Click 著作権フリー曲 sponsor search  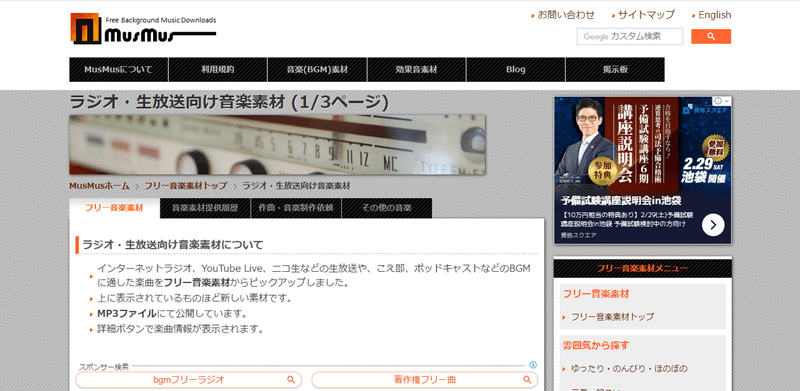pyautogui.click(x=424, y=380)
